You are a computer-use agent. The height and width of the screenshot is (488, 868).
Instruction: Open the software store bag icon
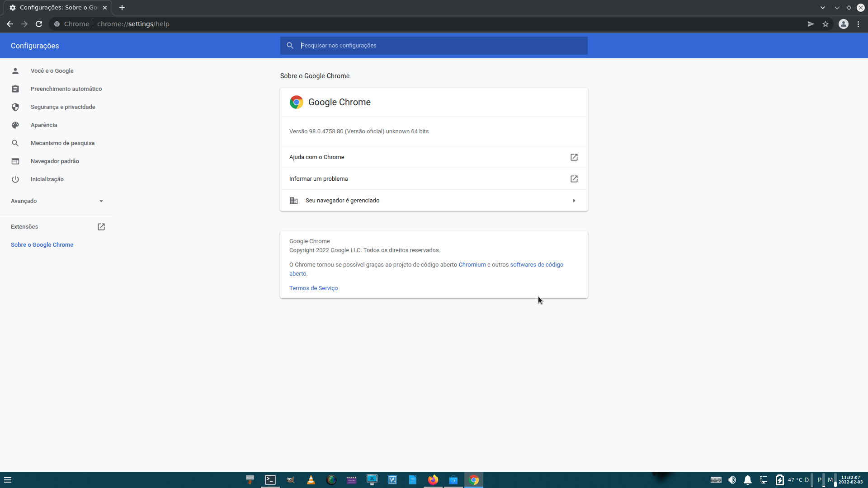(x=453, y=480)
